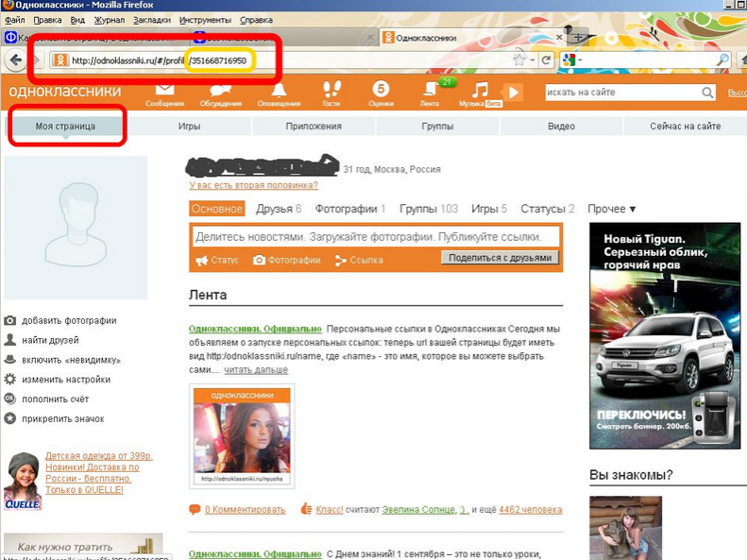Click the Класс thumbs-up icon
747x560 pixels.
tap(306, 509)
